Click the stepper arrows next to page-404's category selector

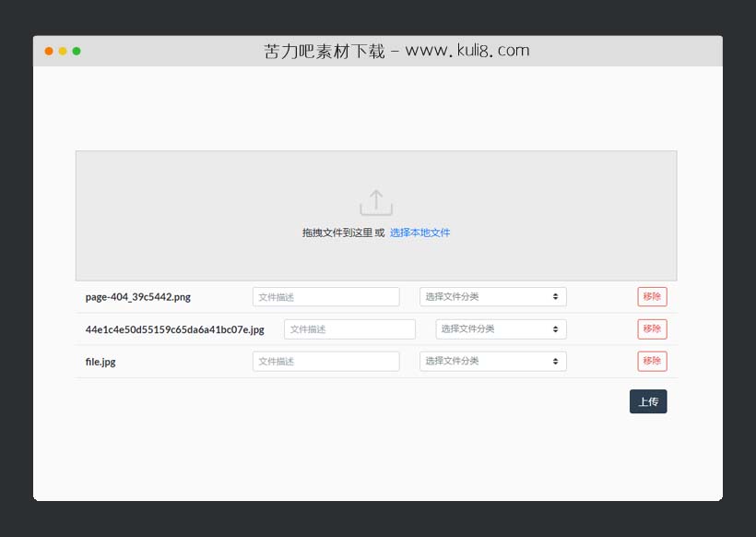pyautogui.click(x=552, y=296)
